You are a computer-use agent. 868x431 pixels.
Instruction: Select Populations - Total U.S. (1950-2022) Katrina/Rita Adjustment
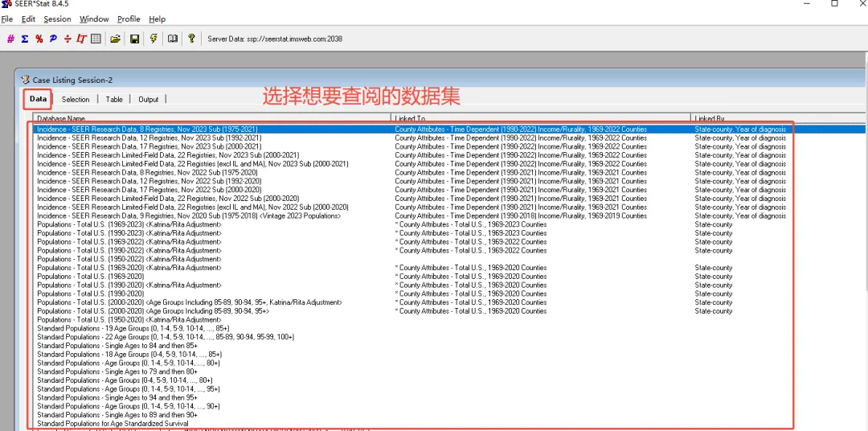[x=129, y=259]
